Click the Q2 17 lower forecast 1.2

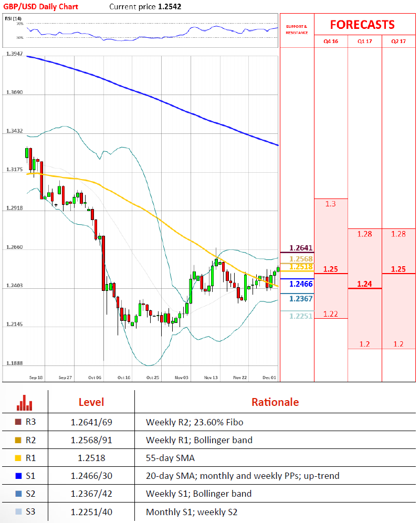coord(398,344)
